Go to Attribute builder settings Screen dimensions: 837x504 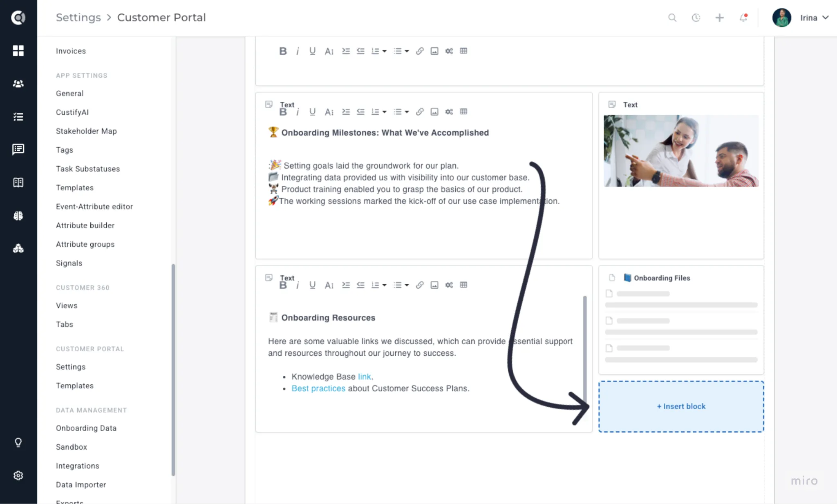(x=85, y=225)
